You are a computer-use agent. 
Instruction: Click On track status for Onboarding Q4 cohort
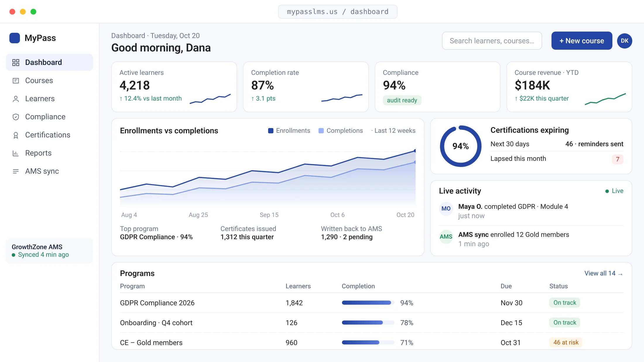565,323
